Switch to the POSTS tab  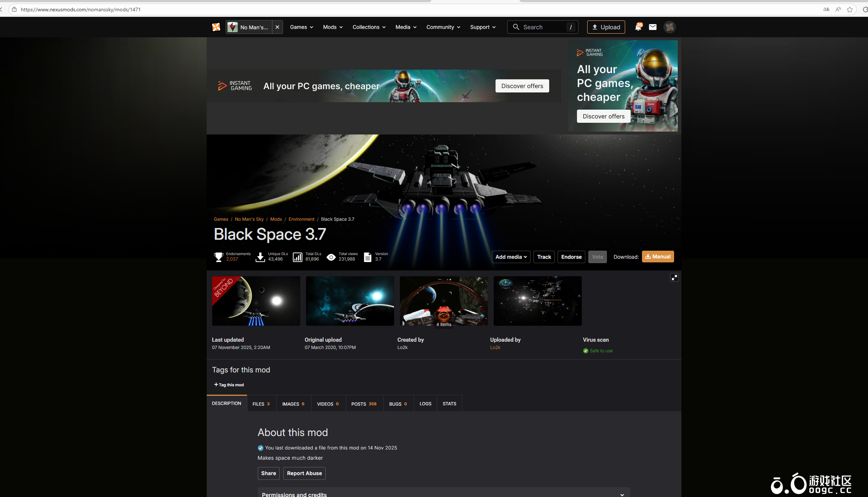pyautogui.click(x=364, y=404)
